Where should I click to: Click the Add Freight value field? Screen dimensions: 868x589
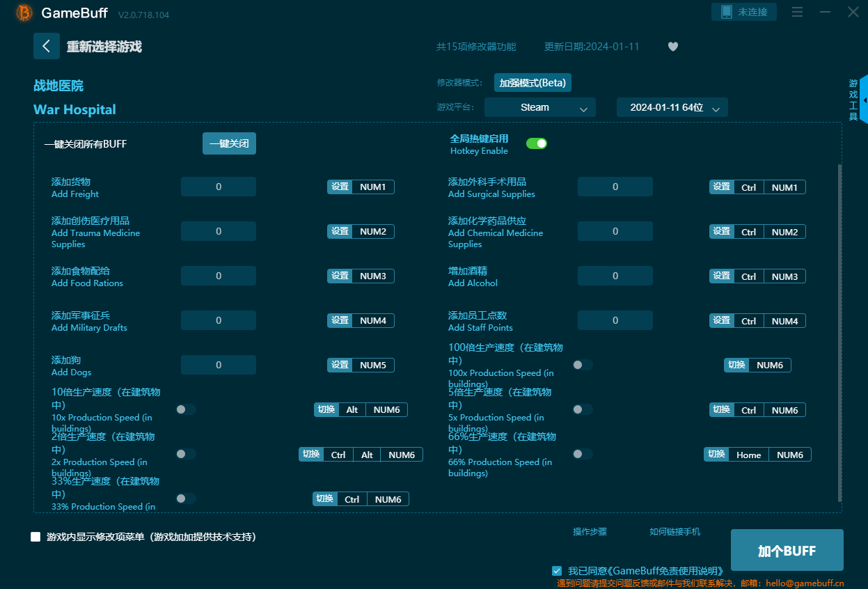point(219,187)
